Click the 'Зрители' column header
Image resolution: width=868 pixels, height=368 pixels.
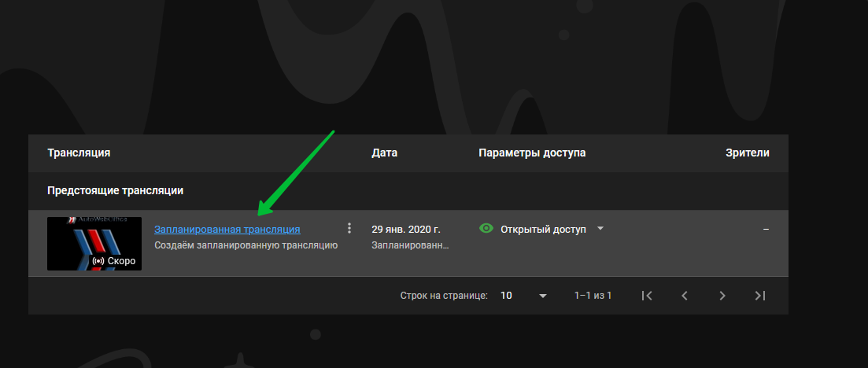tap(747, 153)
